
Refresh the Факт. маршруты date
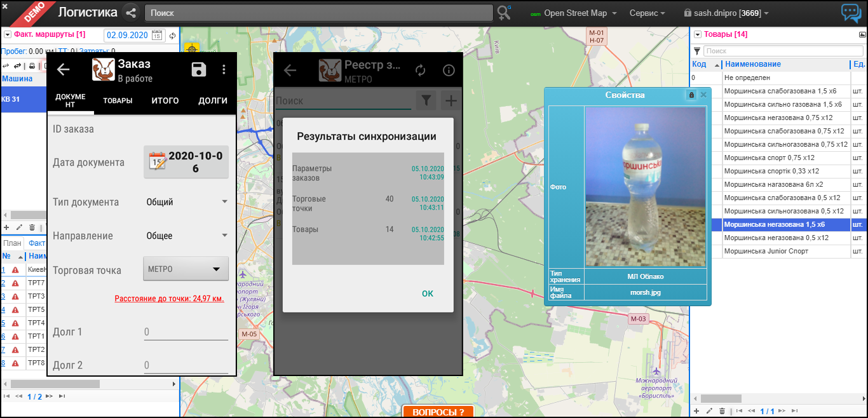[x=172, y=35]
